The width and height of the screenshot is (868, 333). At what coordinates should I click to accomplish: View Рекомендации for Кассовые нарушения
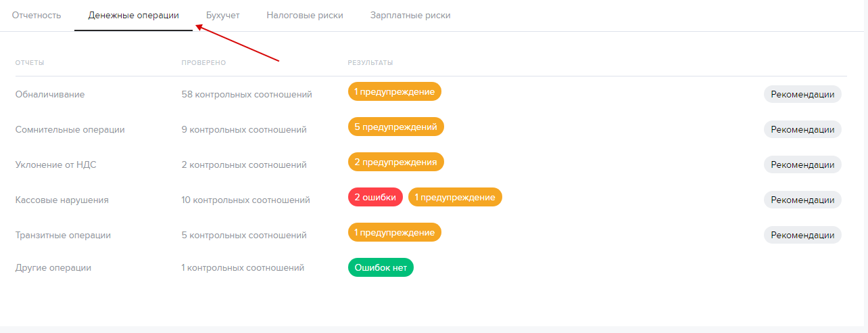point(802,200)
